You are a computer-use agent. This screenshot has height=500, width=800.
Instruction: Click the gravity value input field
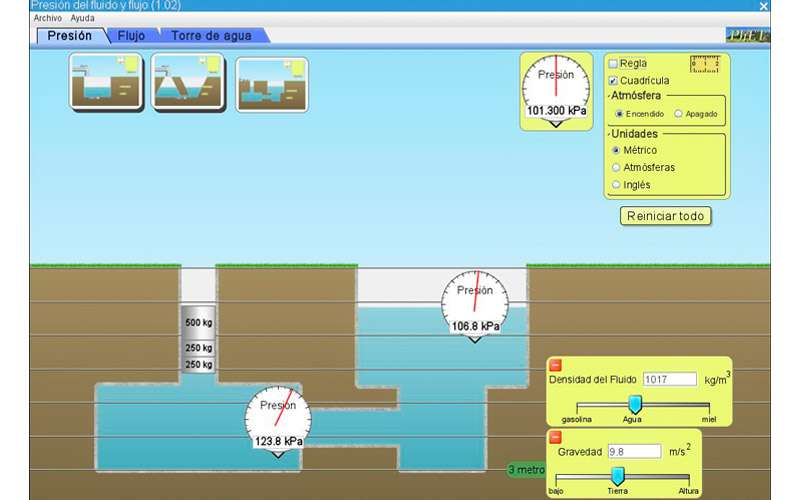[x=634, y=452]
